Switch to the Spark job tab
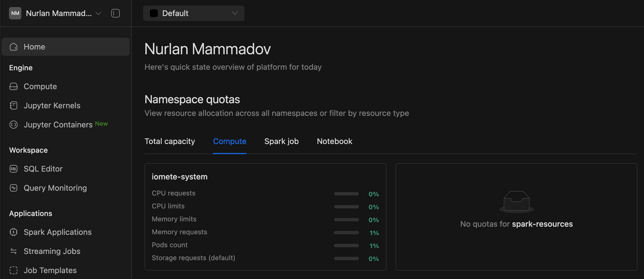The image size is (644, 279). (x=281, y=141)
